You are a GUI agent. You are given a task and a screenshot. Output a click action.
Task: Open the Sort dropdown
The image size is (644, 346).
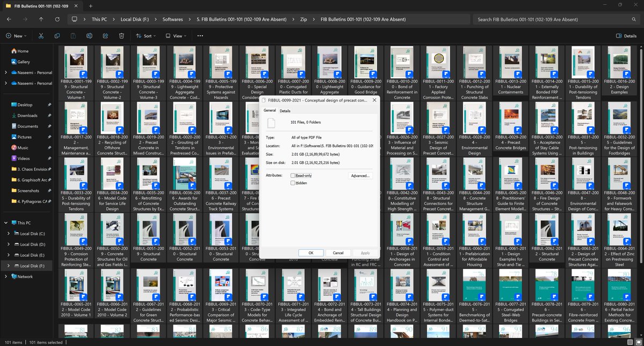tap(145, 35)
